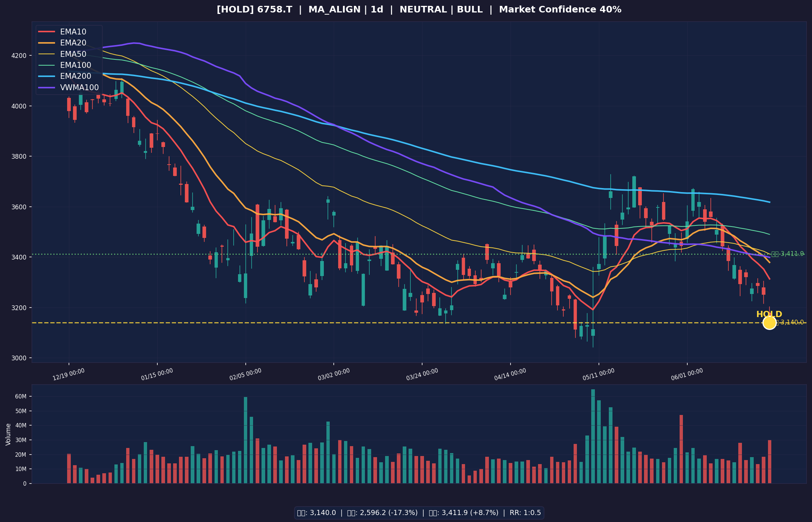Click the 03/24 00:00 date label
This screenshot has height=522, width=812.
tap(422, 375)
